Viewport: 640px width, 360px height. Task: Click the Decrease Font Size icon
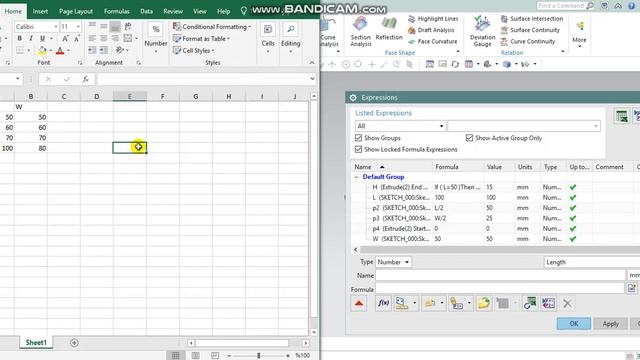point(76,38)
